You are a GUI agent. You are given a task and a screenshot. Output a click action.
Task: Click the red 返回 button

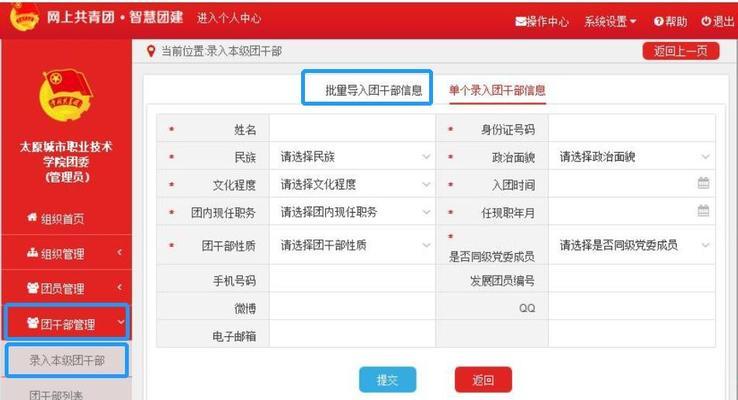pyautogui.click(x=483, y=380)
